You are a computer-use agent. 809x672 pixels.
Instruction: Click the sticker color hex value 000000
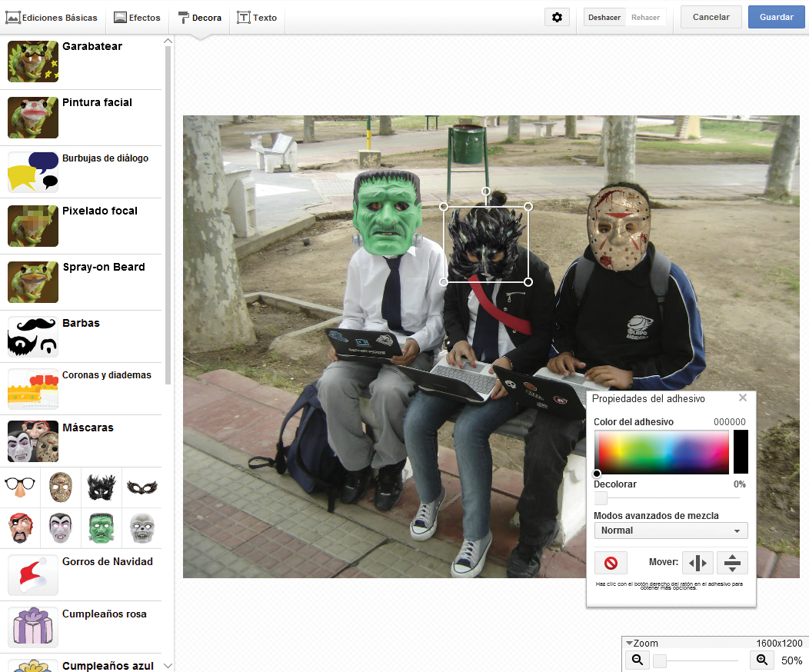pyautogui.click(x=730, y=422)
